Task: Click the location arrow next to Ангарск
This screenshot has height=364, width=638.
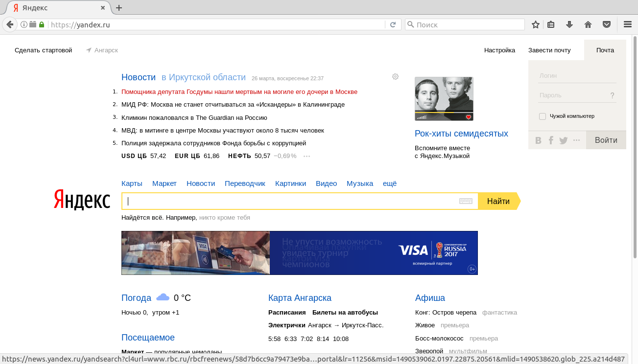Action: [x=89, y=50]
